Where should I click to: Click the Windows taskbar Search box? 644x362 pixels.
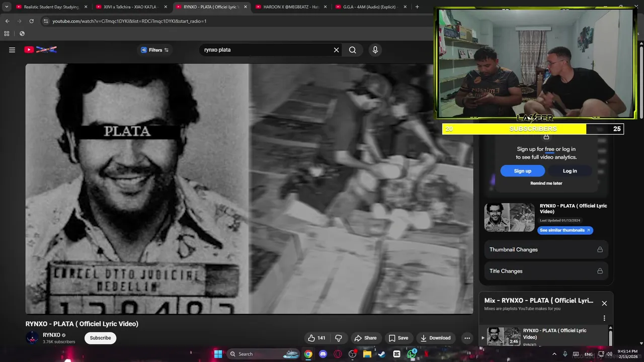(x=264, y=354)
